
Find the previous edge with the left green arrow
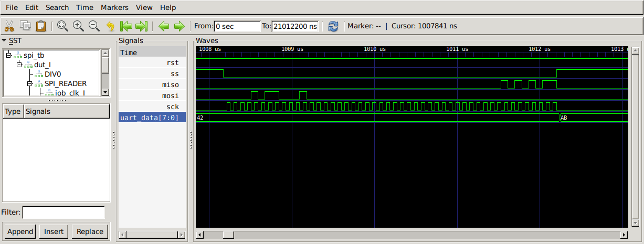(164, 26)
